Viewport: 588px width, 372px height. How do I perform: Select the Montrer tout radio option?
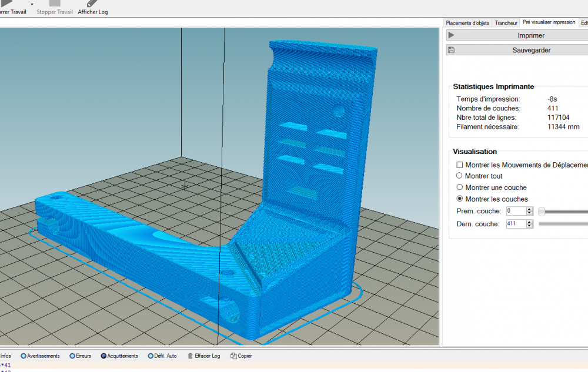pos(460,176)
